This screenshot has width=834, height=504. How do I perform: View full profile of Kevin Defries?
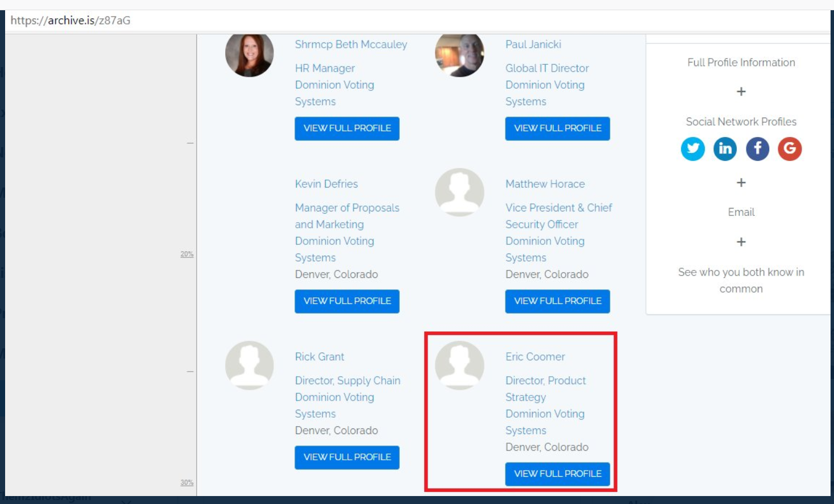click(x=347, y=301)
